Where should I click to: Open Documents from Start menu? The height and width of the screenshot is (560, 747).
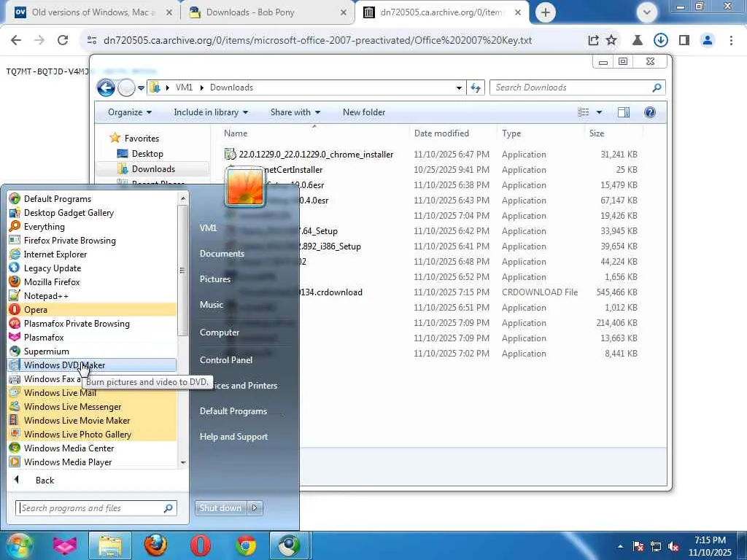[x=222, y=253]
